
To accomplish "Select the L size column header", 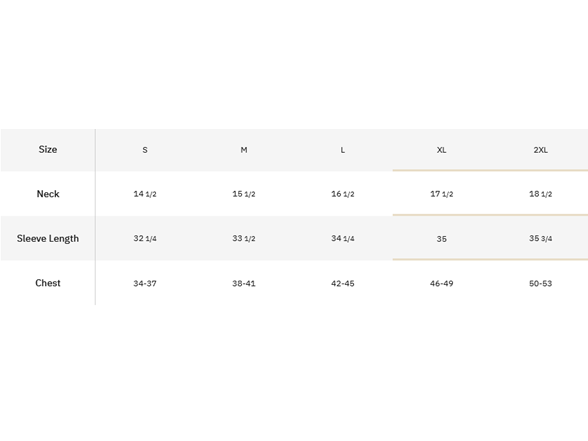I will click(x=342, y=150).
